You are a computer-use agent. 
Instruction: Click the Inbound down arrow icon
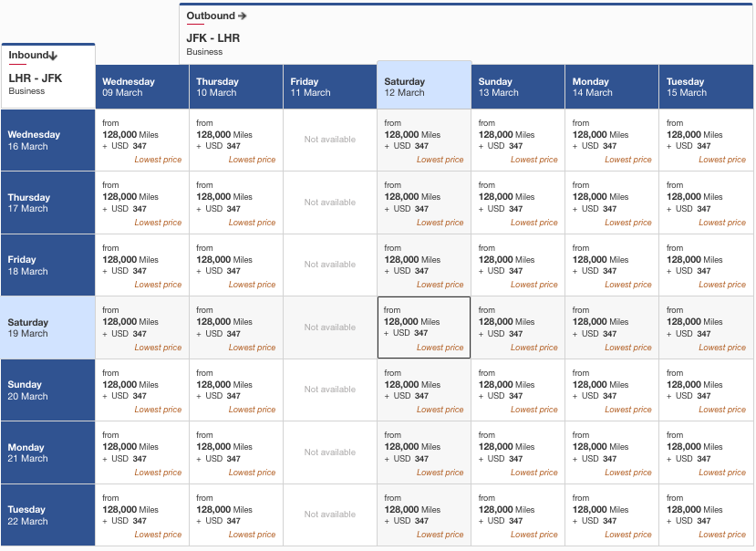pos(53,56)
